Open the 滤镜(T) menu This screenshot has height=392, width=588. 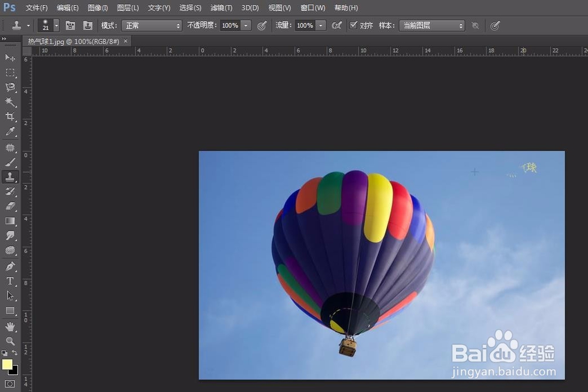pyautogui.click(x=221, y=8)
